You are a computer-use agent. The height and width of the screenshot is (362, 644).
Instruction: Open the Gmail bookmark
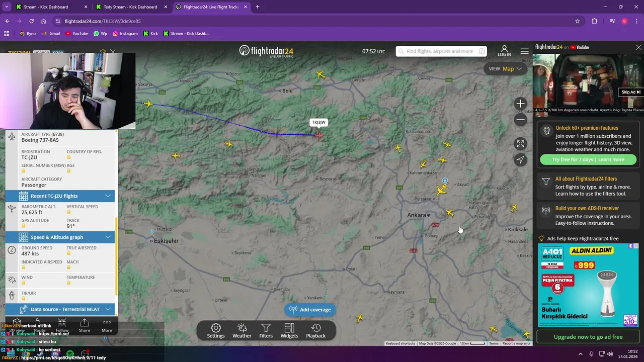(51, 34)
